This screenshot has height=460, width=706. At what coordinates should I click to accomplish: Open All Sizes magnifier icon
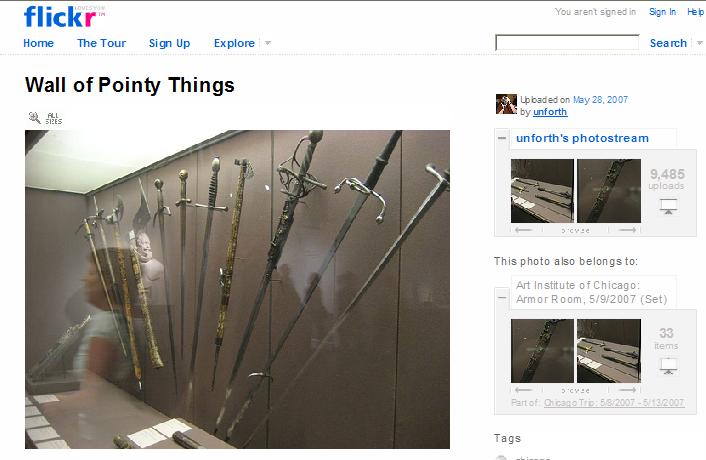pyautogui.click(x=34, y=118)
